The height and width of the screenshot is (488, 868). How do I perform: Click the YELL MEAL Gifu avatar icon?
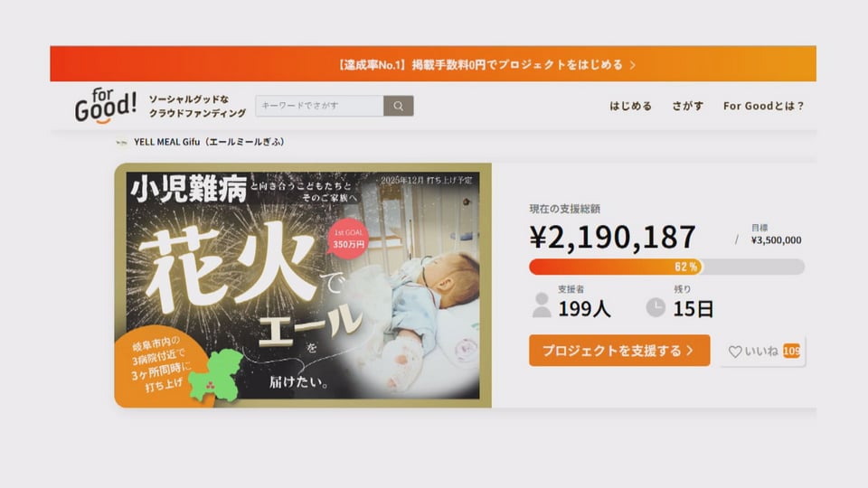point(121,142)
